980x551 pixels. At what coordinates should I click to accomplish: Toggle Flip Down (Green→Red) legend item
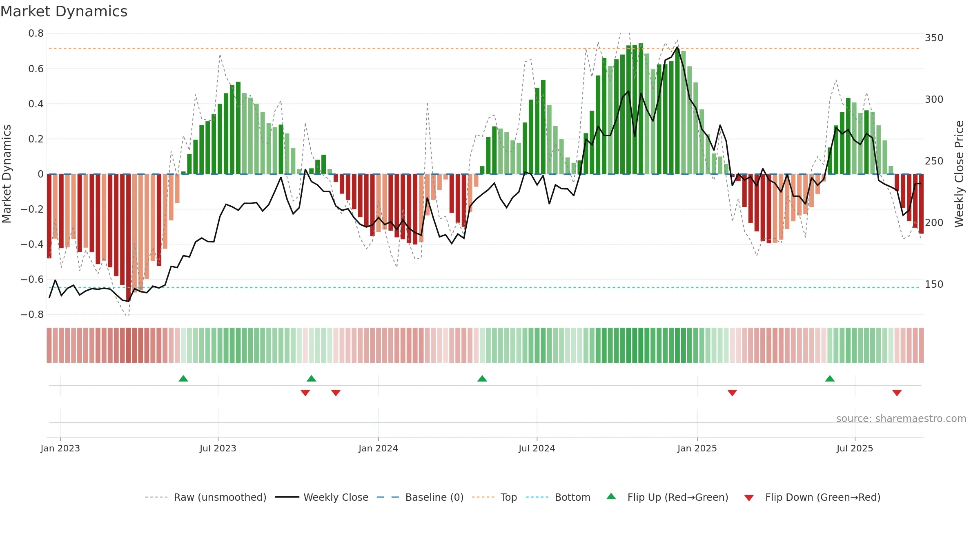click(x=812, y=497)
